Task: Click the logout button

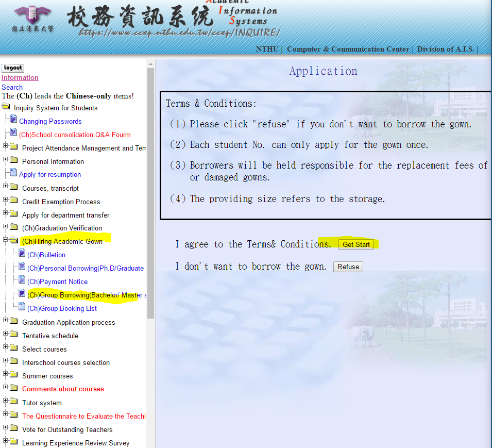Action: click(13, 68)
